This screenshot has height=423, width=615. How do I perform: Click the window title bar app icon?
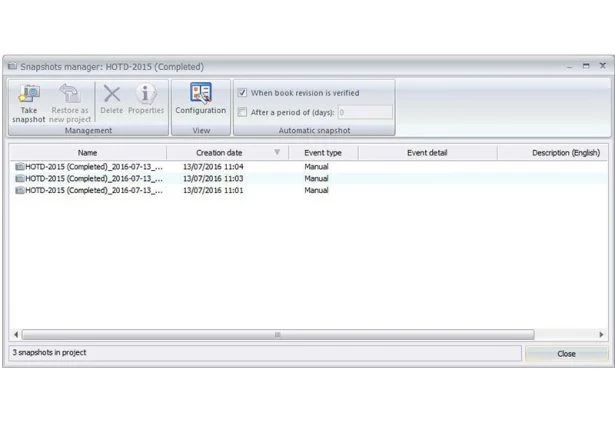tap(13, 67)
